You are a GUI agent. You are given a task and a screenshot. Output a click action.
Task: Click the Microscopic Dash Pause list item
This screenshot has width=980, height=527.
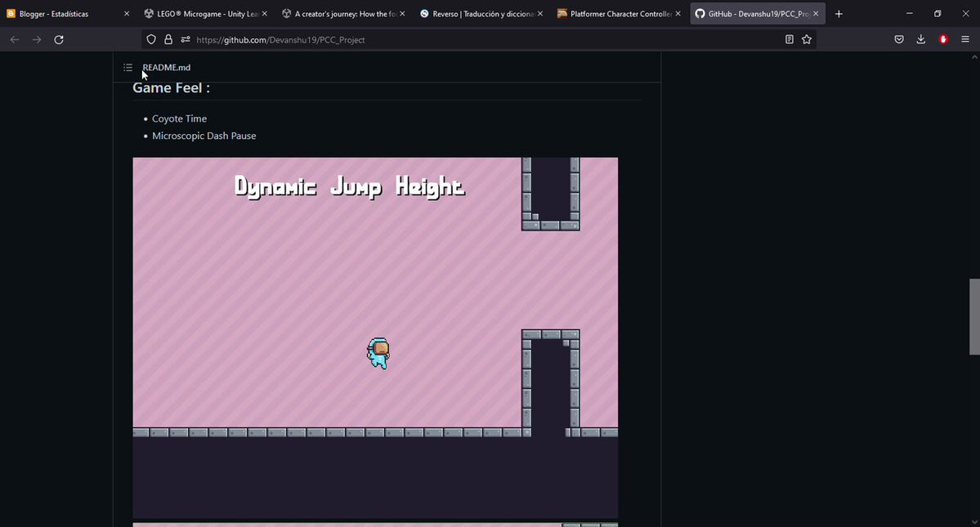click(204, 136)
